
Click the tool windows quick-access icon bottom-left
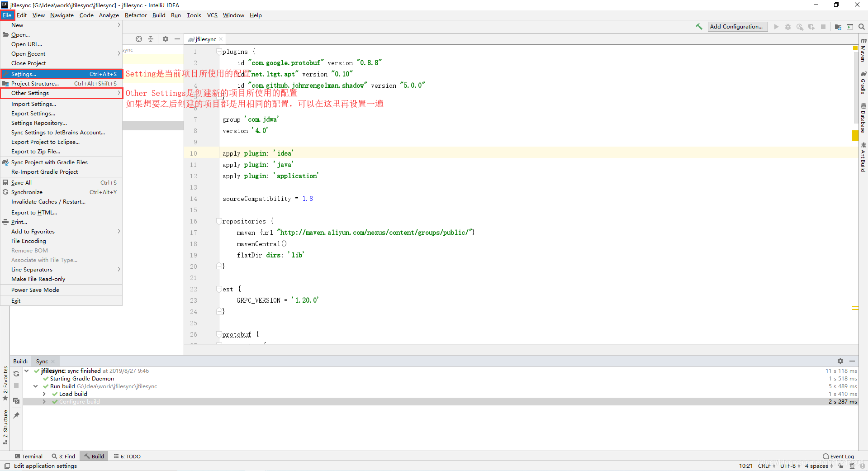[x=7, y=466]
